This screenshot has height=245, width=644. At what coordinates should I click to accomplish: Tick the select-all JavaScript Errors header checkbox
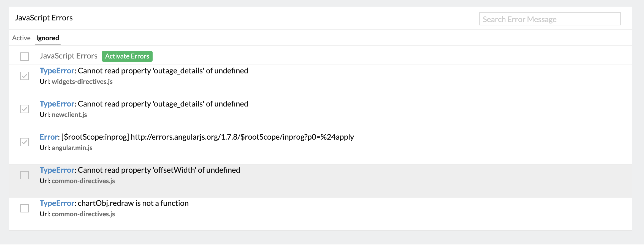pyautogui.click(x=25, y=57)
